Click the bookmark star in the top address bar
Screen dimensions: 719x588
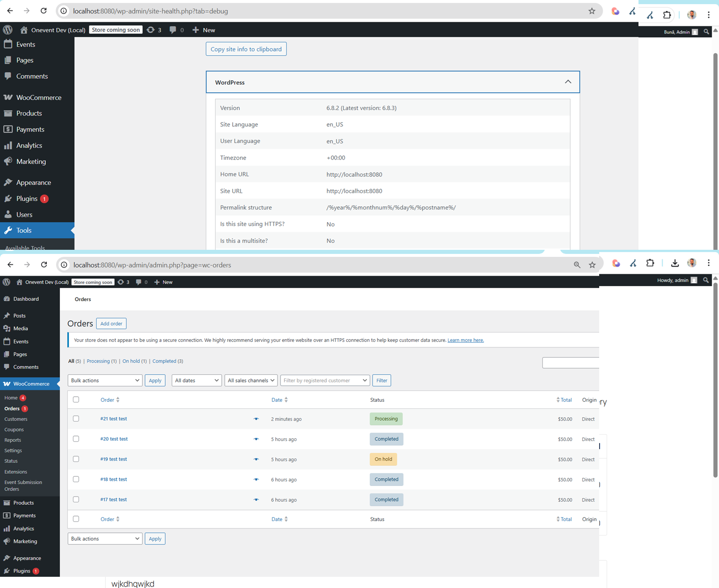point(592,11)
